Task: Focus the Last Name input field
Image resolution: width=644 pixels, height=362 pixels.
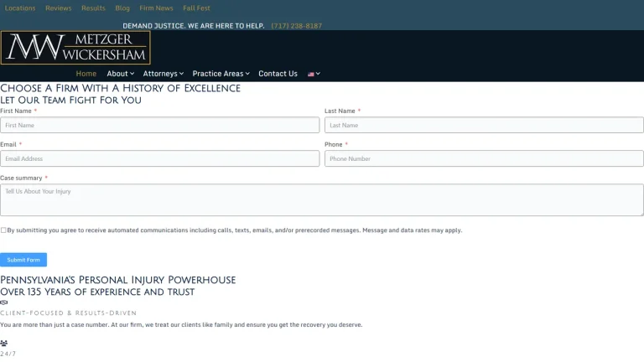Action: click(484, 125)
